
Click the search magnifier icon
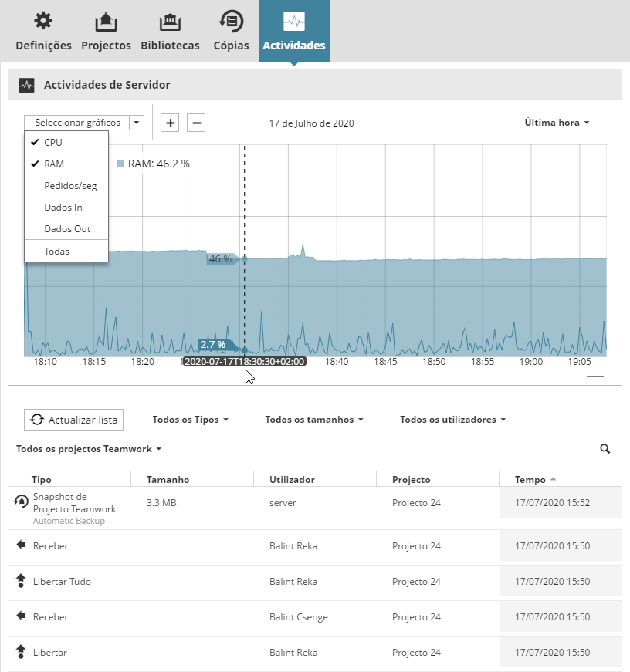coord(605,448)
